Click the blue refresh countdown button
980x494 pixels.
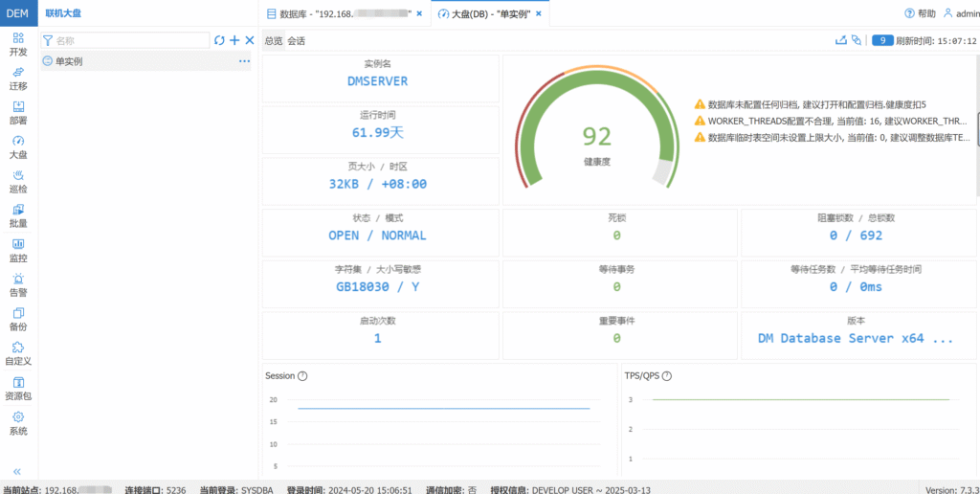[881, 40]
